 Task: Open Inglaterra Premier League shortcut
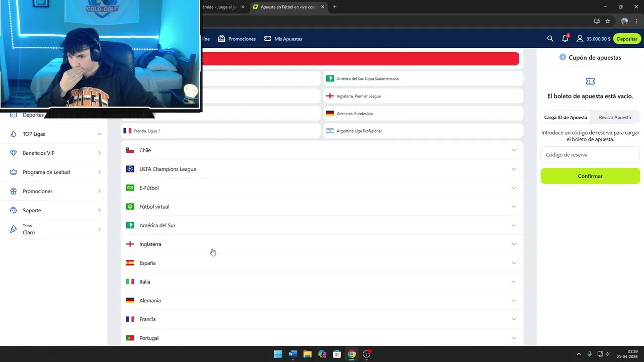[423, 96]
